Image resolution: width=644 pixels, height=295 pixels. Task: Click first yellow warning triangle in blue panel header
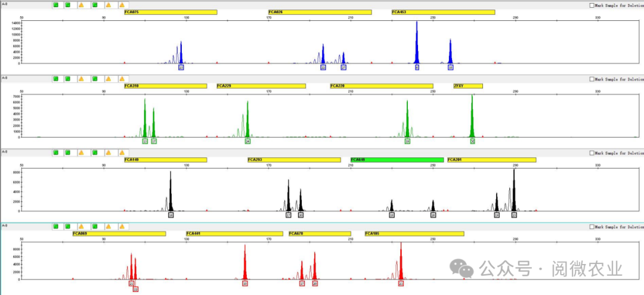(82, 5)
